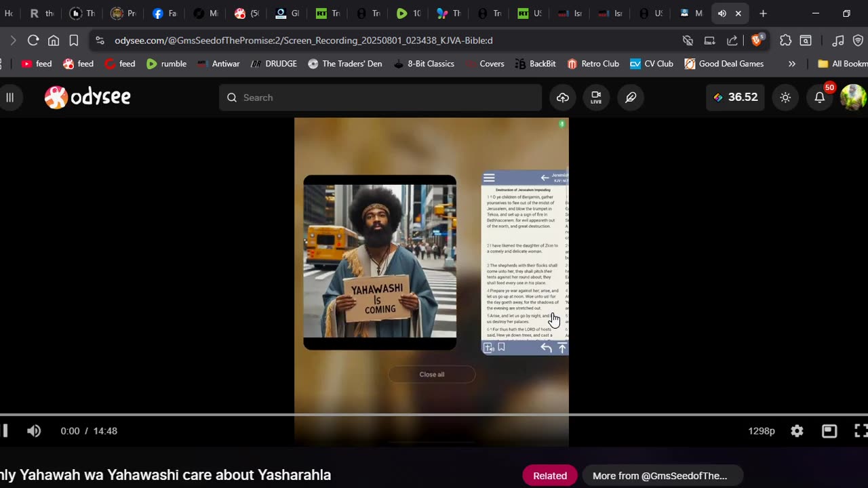This screenshot has width=868, height=488.
Task: Open the Odysee sidebar menu
Action: tap(10, 98)
